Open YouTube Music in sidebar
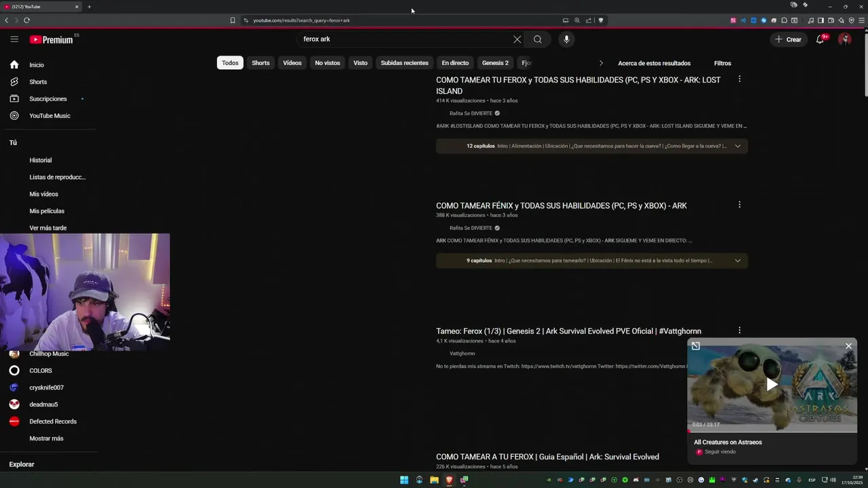This screenshot has width=868, height=488. click(50, 116)
